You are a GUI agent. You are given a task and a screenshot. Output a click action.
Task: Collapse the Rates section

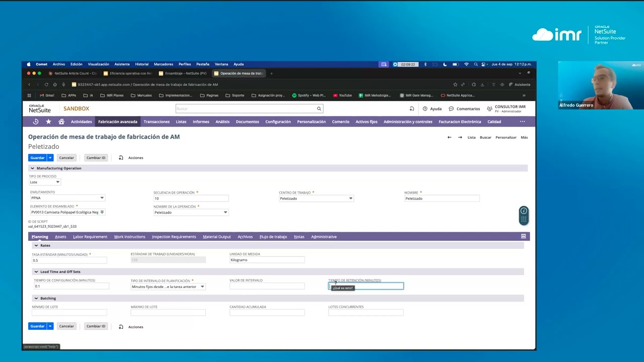pyautogui.click(x=36, y=245)
